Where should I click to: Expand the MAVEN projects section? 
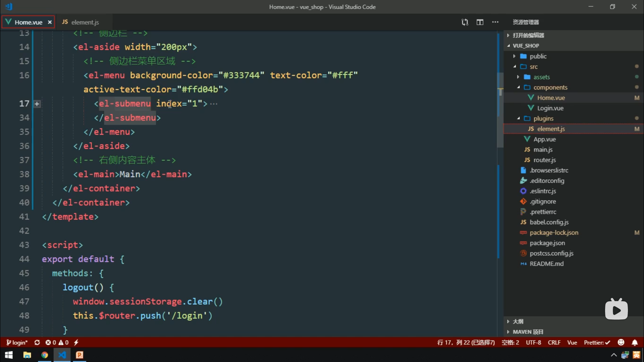pyautogui.click(x=573, y=332)
